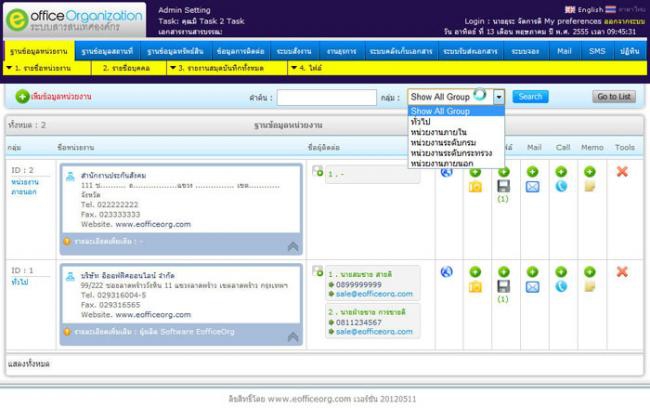650x408 pixels.
Task: Add mail with green plus in ID : 2 row
Action: click(x=533, y=172)
